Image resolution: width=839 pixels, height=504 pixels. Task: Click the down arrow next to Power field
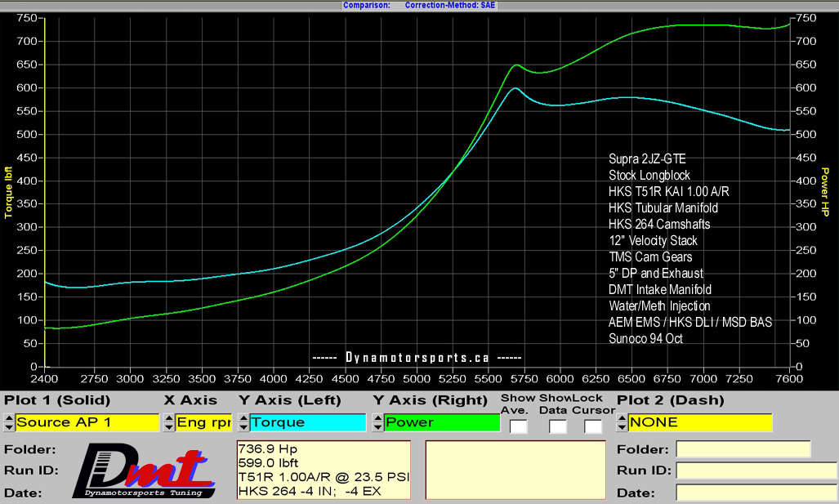click(x=377, y=427)
